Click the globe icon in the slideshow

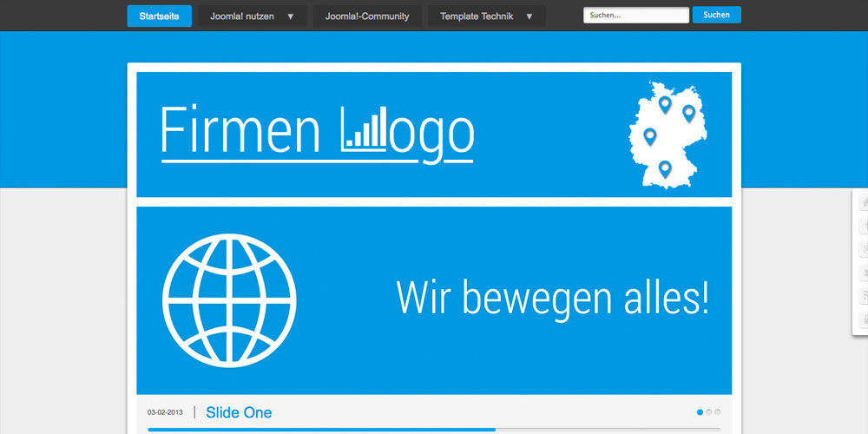click(229, 298)
